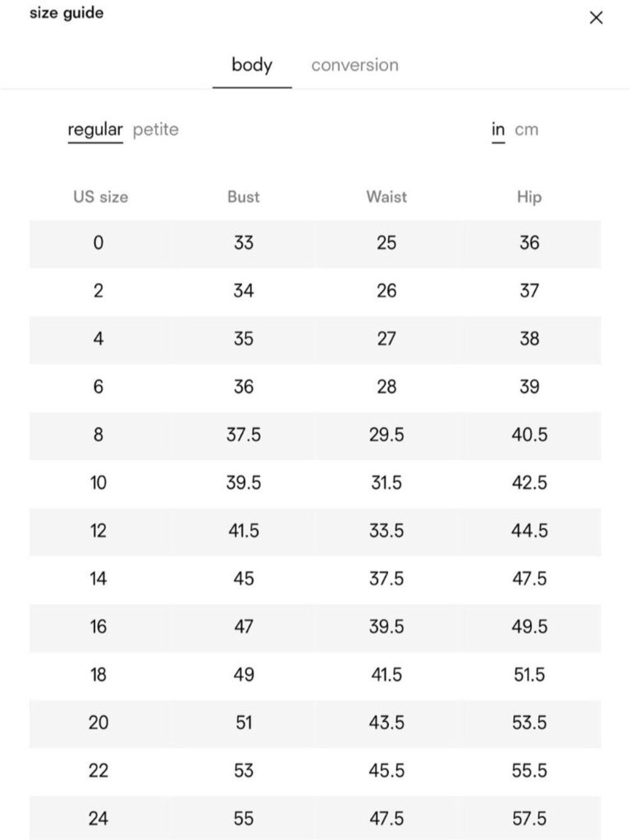This screenshot has width=630, height=840.
Task: Select the US size 0 row
Action: click(x=315, y=243)
